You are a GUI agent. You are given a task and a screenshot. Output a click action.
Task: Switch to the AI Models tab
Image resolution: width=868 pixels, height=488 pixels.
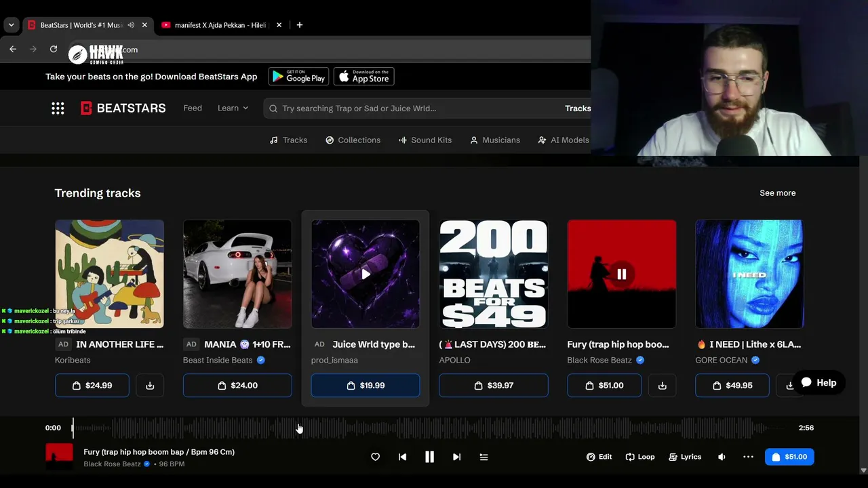point(564,140)
